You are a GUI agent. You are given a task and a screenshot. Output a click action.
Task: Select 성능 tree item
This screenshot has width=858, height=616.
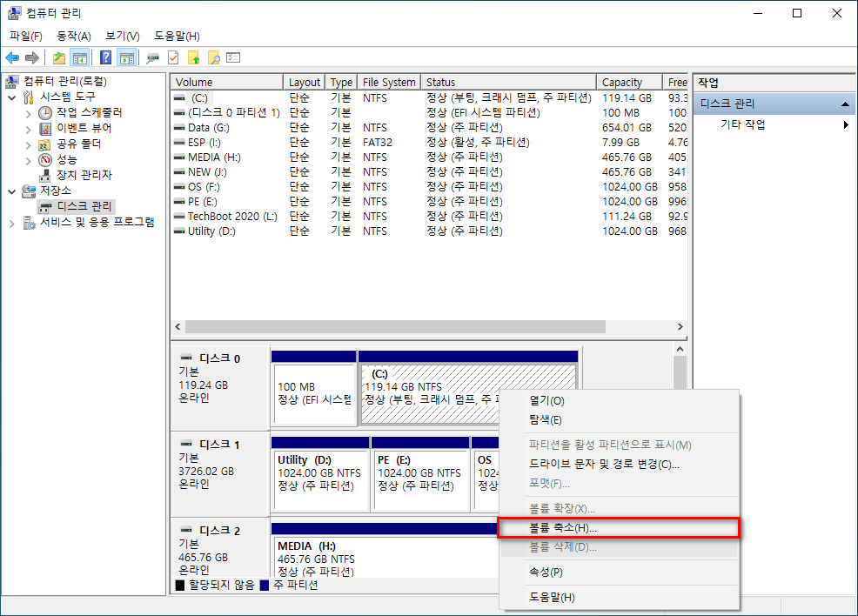[x=67, y=160]
